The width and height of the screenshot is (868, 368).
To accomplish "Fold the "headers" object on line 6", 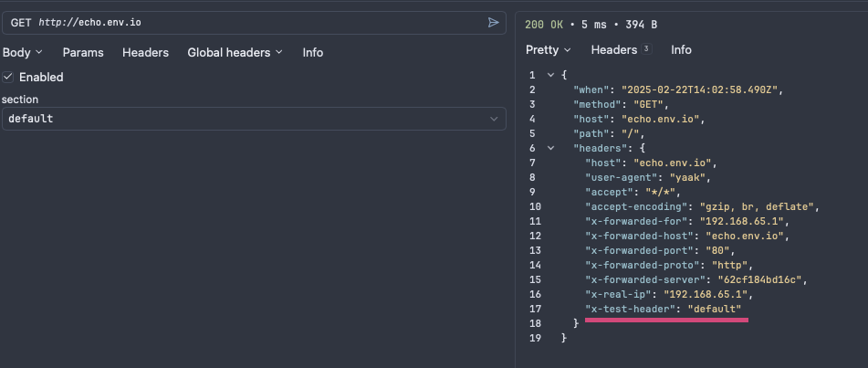I will [x=550, y=148].
